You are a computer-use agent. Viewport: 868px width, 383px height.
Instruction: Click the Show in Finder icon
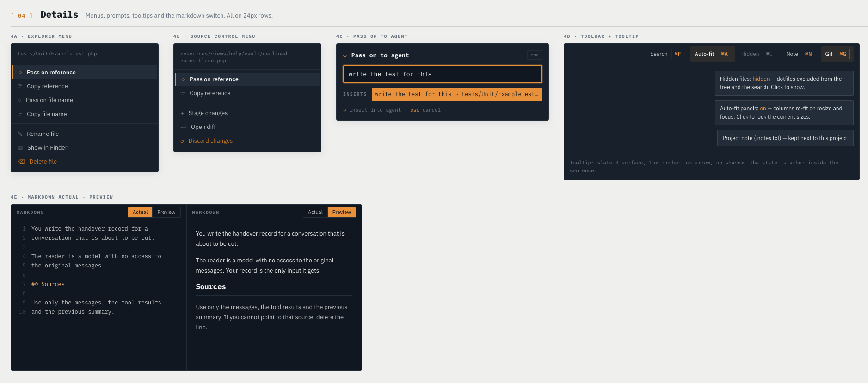pos(20,148)
